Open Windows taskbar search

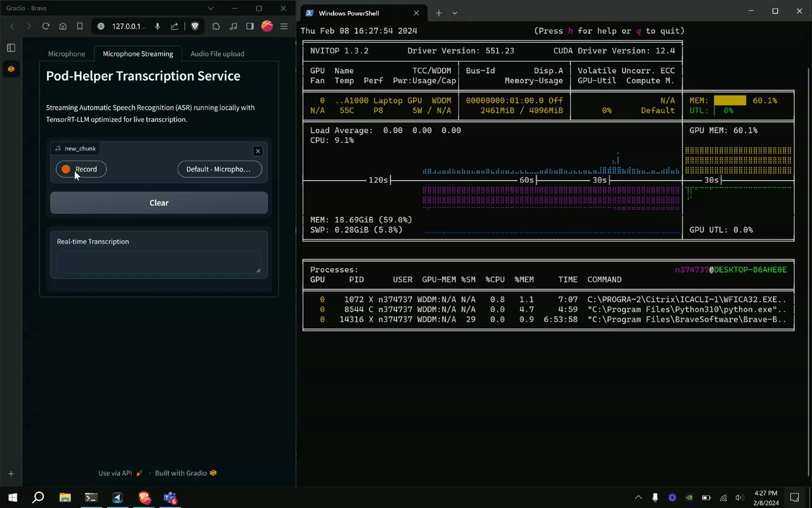tap(38, 497)
